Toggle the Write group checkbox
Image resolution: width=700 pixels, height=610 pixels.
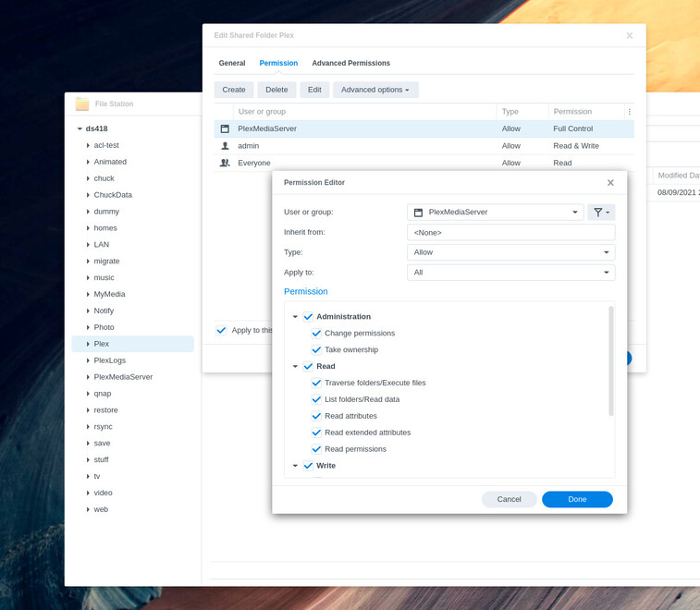click(x=308, y=465)
